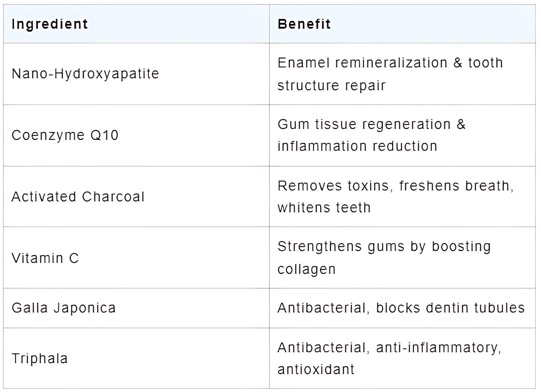Select the "whitens teeth" text line
The height and width of the screenshot is (392, 541).
(324, 208)
